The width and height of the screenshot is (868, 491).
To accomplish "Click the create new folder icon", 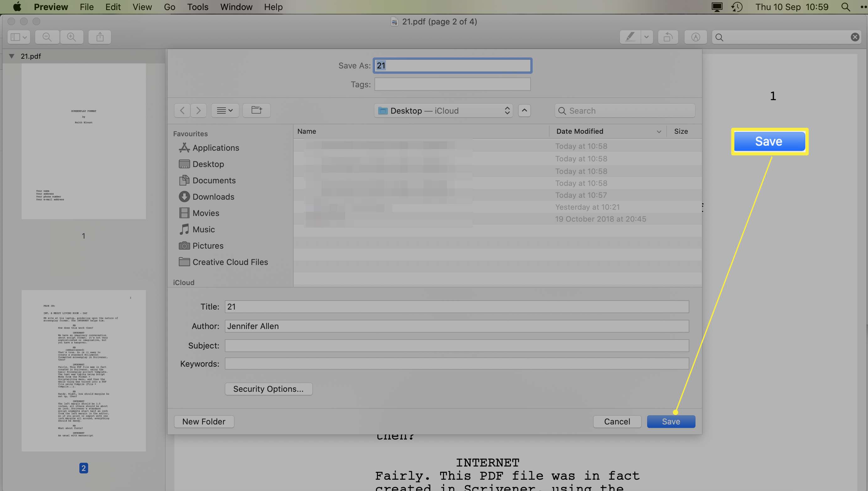I will pyautogui.click(x=257, y=111).
